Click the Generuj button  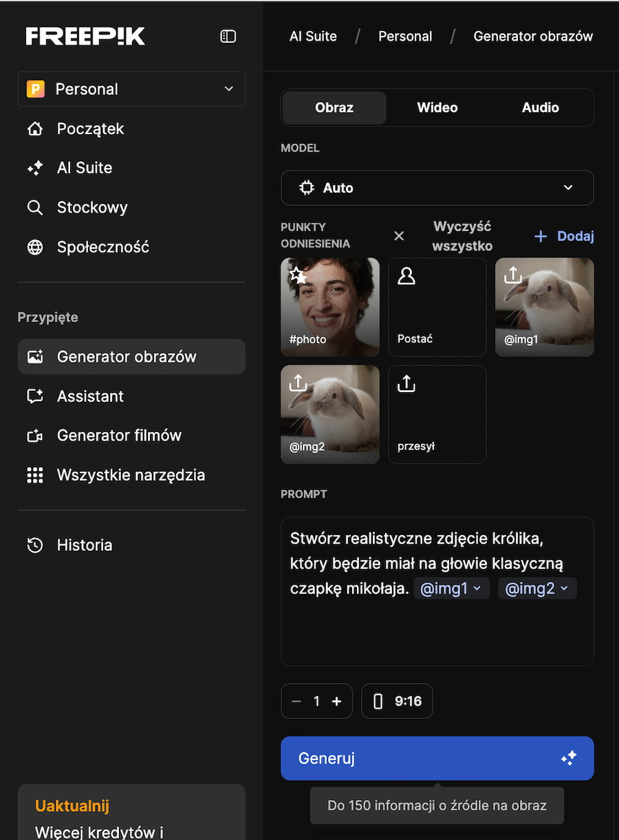coord(437,758)
